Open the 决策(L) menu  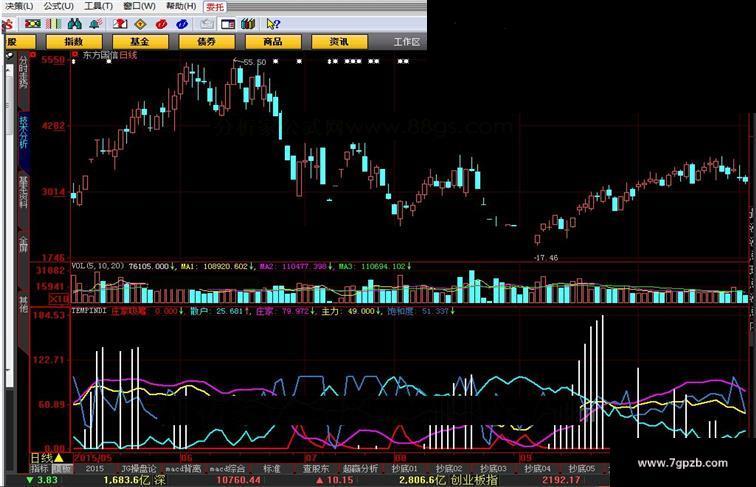click(18, 6)
